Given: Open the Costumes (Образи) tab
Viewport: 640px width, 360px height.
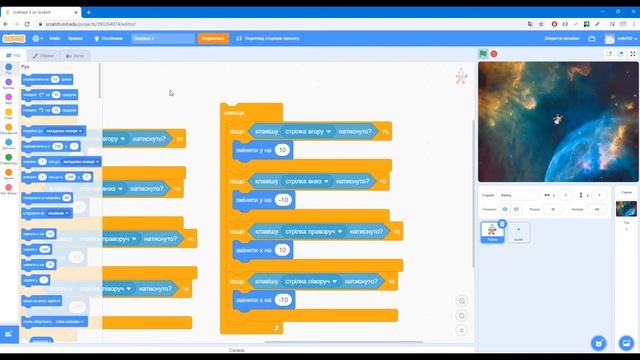Looking at the screenshot, I should coord(43,56).
